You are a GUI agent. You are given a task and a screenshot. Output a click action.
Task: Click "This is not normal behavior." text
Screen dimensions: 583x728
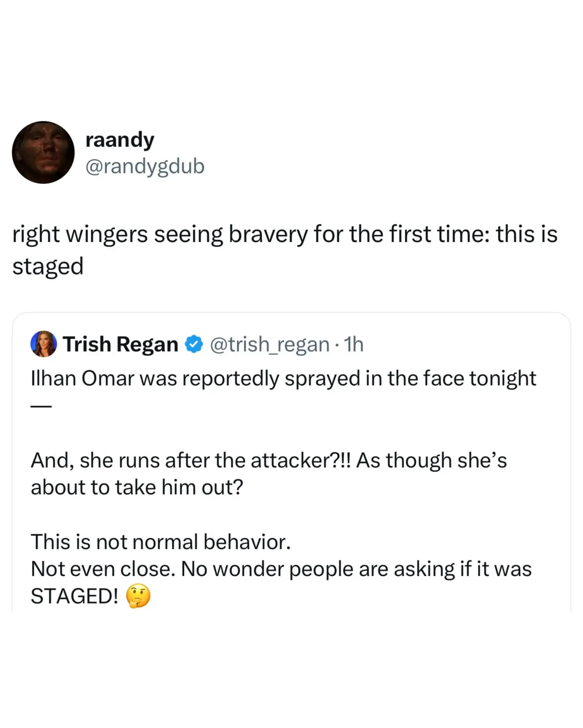161,542
